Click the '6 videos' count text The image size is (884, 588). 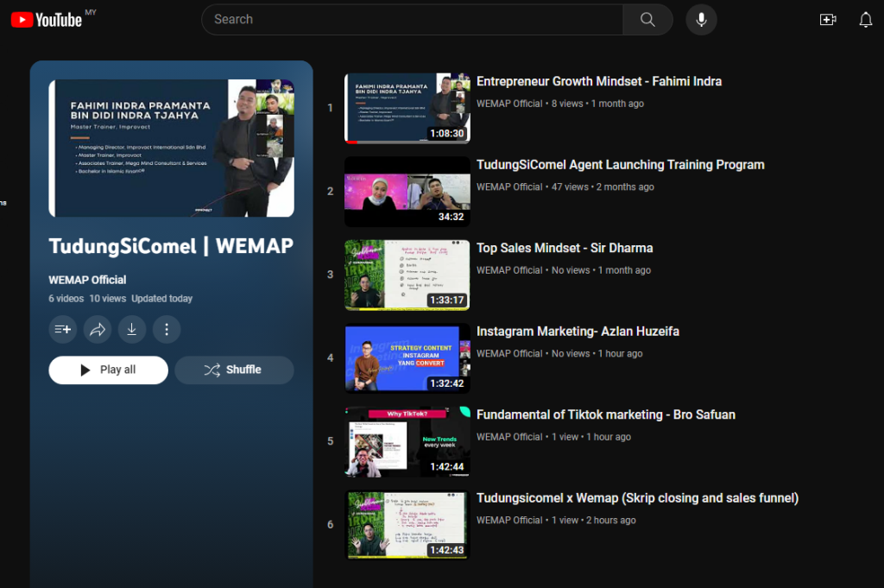[x=66, y=299]
